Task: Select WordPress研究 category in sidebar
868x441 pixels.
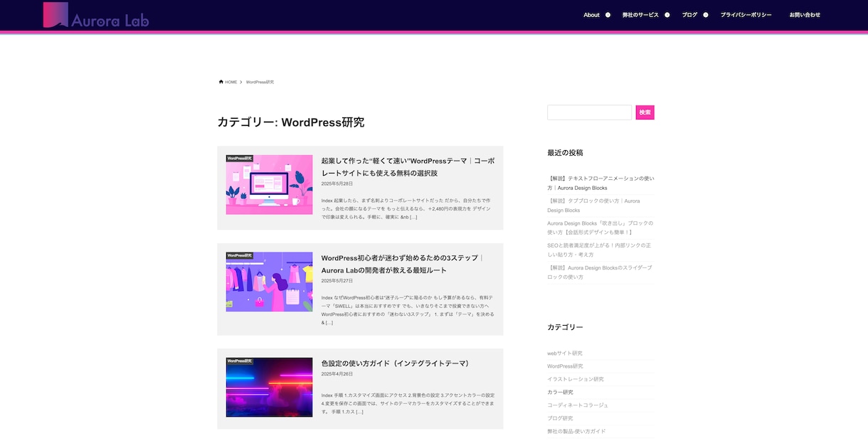Action: click(565, 366)
